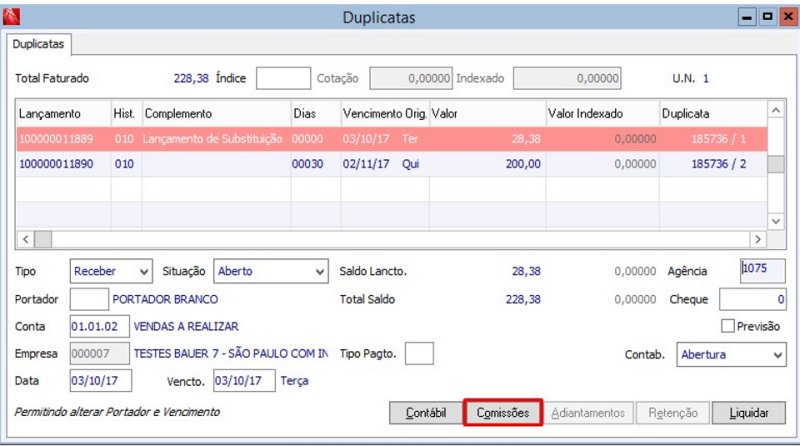This screenshot has height=446, width=800.
Task: Click the Complemento column header
Action: [x=216, y=113]
